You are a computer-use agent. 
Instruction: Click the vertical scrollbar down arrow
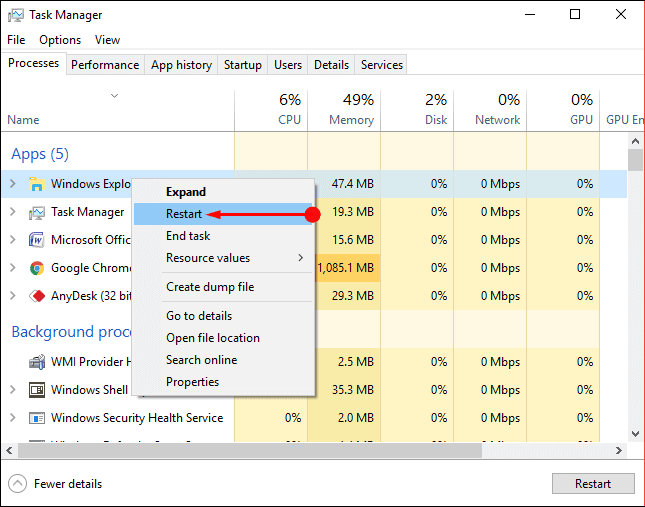coord(635,433)
